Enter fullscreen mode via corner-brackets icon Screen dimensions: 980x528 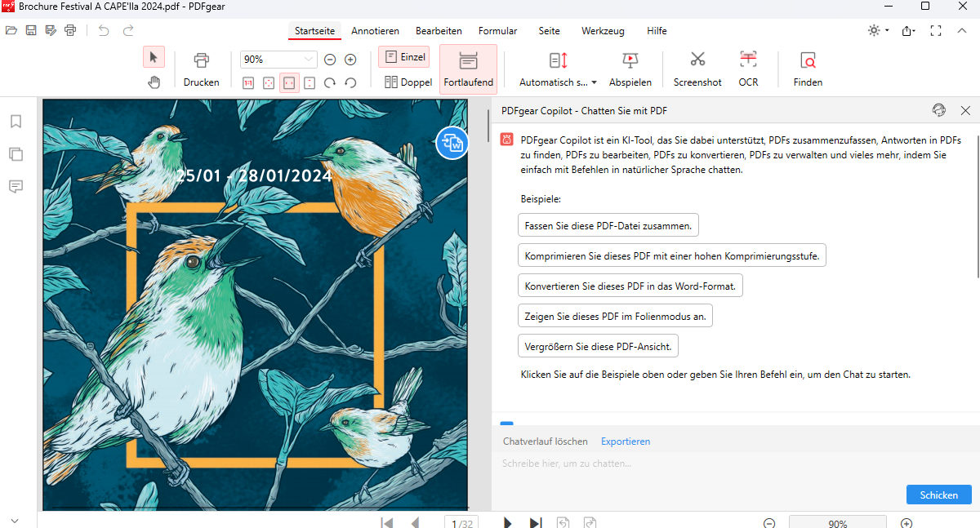point(936,31)
